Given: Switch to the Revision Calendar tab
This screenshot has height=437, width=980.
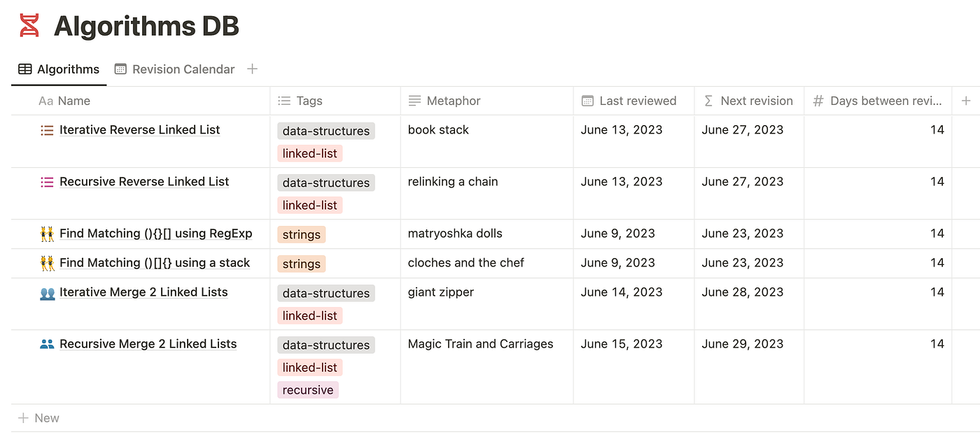Looking at the screenshot, I should [x=175, y=69].
